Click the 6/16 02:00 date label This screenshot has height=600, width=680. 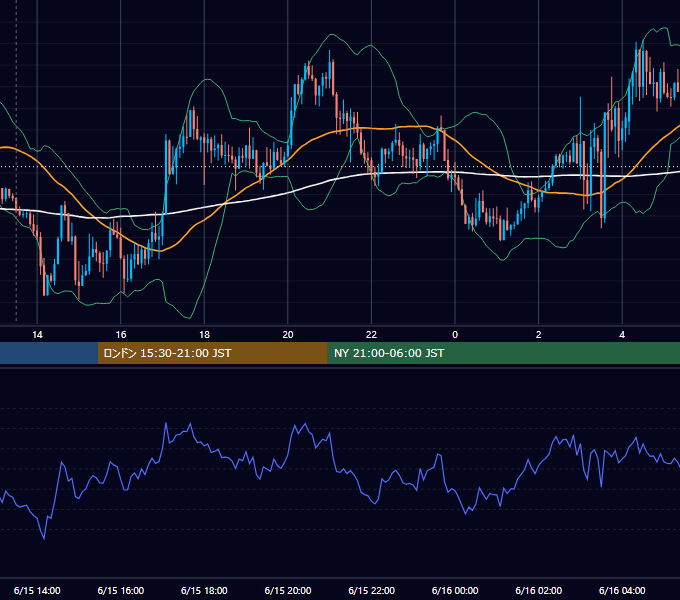pyautogui.click(x=539, y=590)
